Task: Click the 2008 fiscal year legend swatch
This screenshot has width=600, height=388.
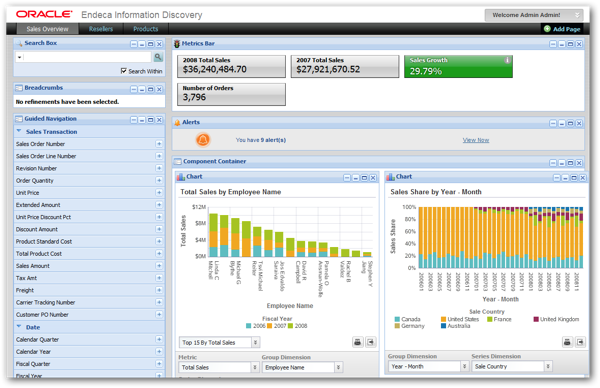Action: (x=290, y=326)
